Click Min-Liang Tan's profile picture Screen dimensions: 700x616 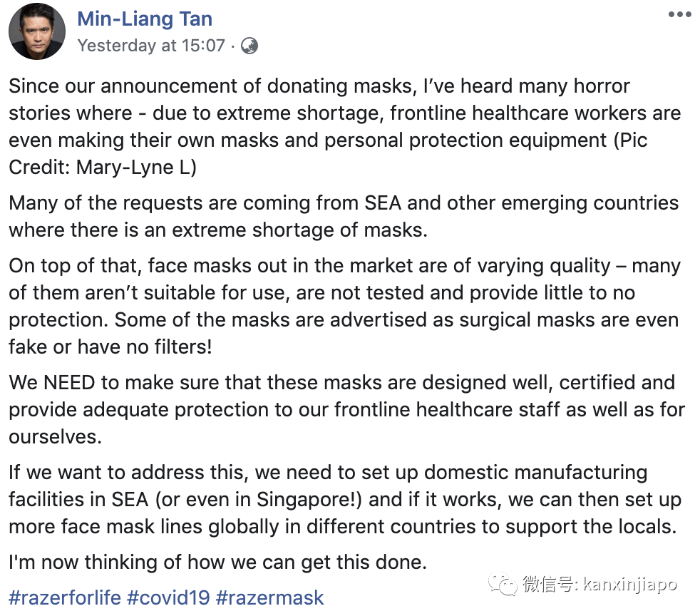(36, 31)
